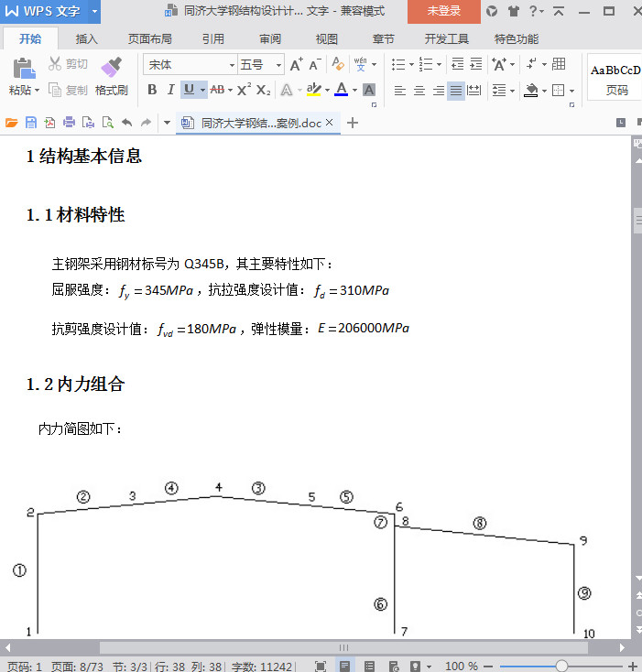Open highlight color dropdown arrow
This screenshot has height=672, width=642.
pos(328,90)
